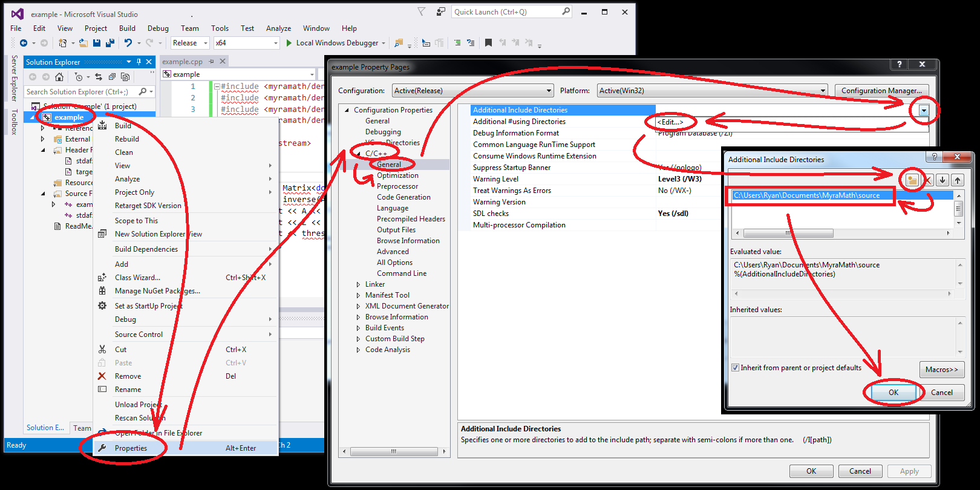The width and height of the screenshot is (980, 490).
Task: Click the feedback icon next to Quick Launch
Action: (x=441, y=11)
